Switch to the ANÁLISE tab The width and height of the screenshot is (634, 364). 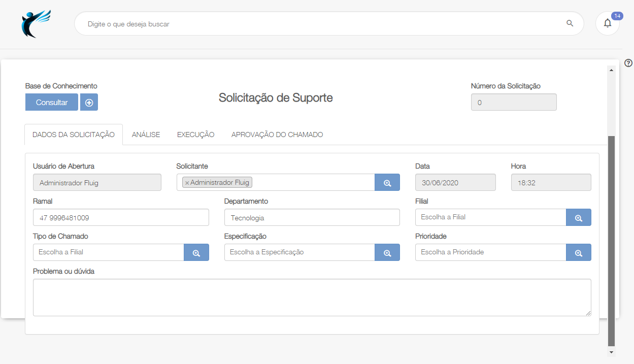click(146, 135)
